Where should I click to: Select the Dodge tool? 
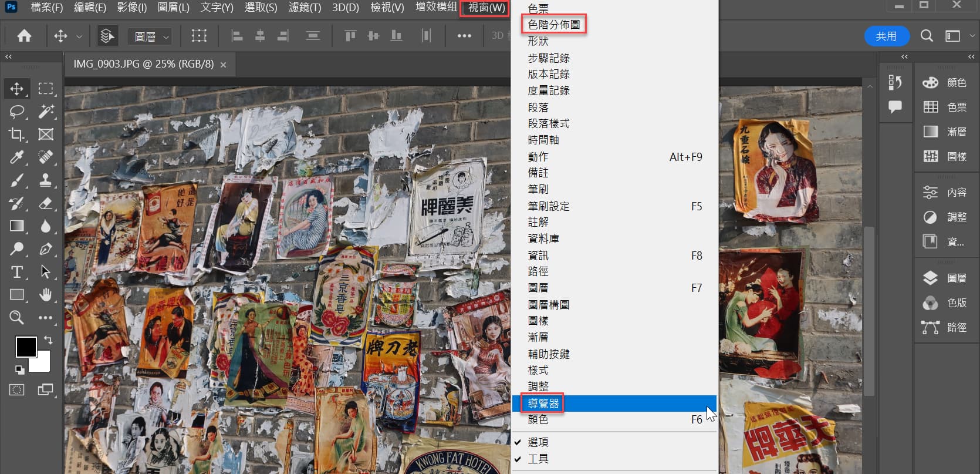pos(16,249)
